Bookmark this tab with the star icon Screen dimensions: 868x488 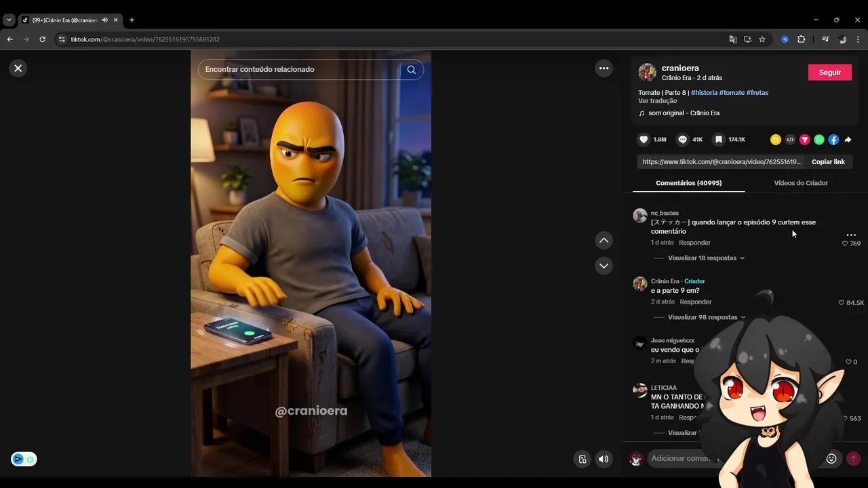click(x=762, y=39)
